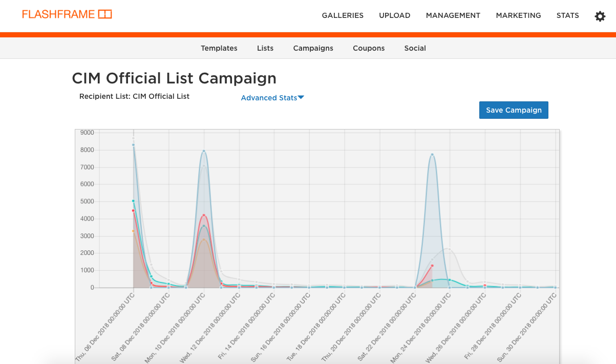Viewport: 616px width, 364px height.
Task: Open the settings gear icon
Action: tap(600, 16)
